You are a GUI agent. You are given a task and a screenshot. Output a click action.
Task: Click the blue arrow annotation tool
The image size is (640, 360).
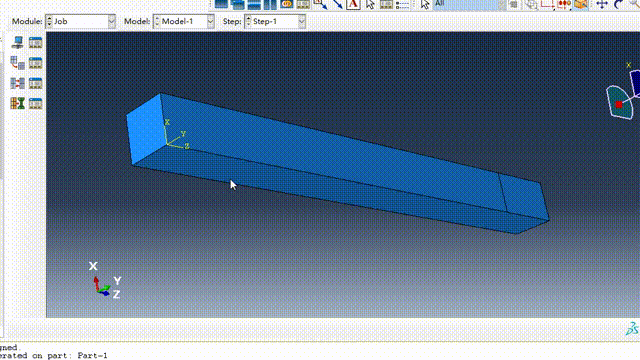338,4
